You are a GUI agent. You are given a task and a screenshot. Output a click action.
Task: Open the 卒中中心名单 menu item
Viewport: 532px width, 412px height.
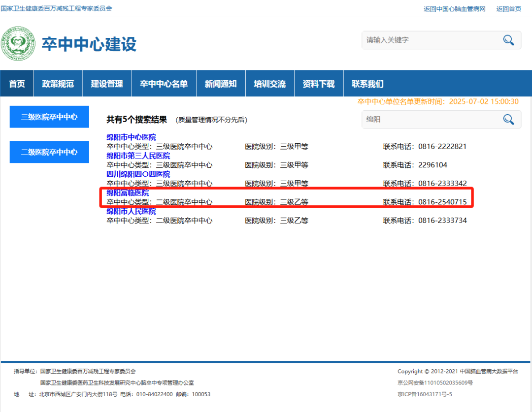click(x=164, y=83)
